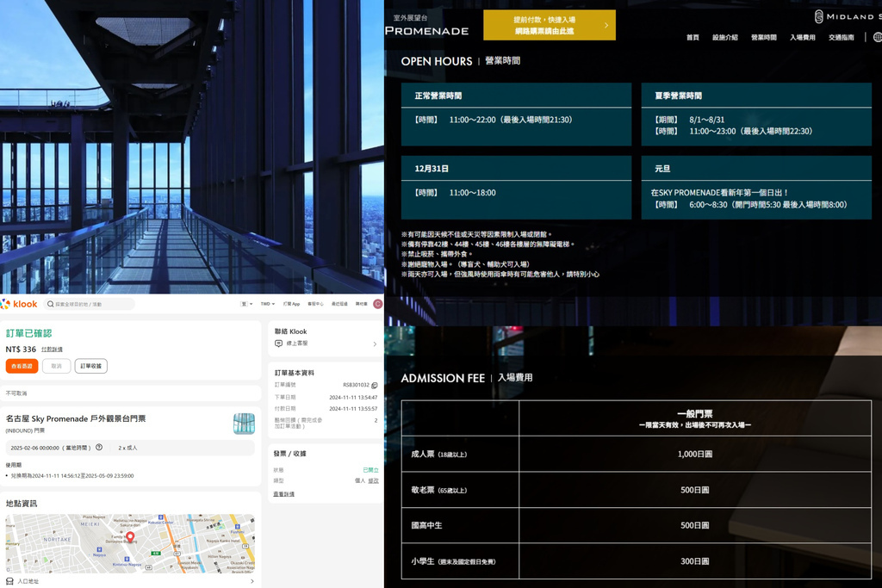Click the 訂單已確認 heading
This screenshot has height=588, width=882.
point(28,333)
